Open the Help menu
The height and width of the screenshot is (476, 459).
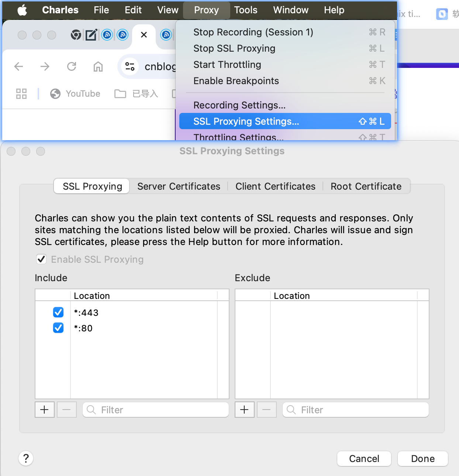(334, 10)
